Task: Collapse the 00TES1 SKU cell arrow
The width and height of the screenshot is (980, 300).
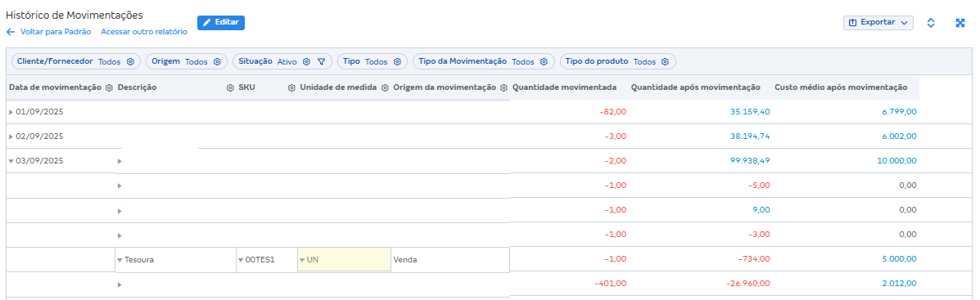Action: [x=241, y=260]
